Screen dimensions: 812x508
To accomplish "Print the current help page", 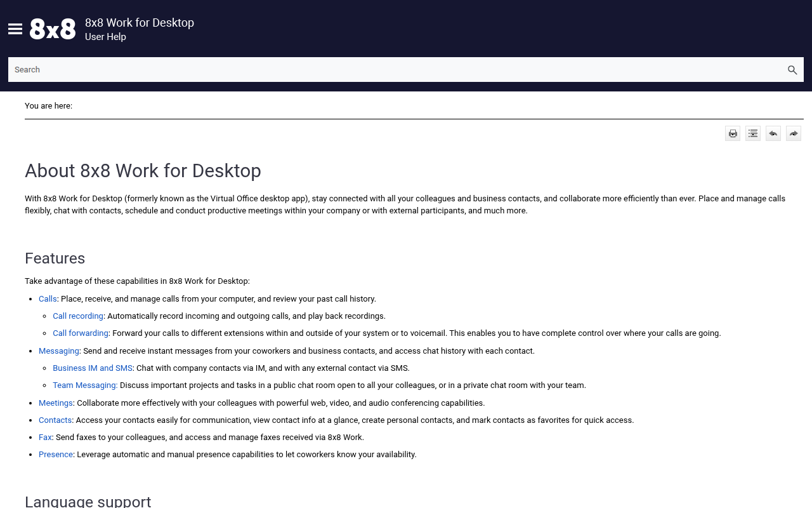I will [x=733, y=133].
